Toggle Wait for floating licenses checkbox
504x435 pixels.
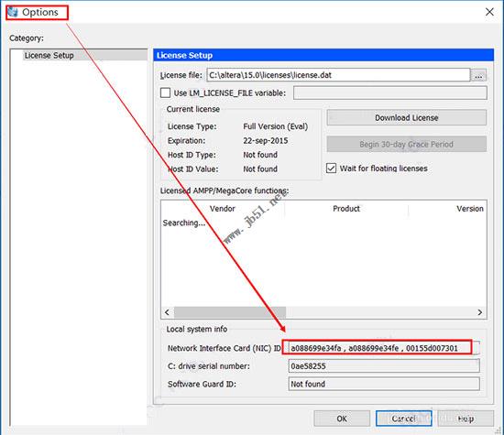pos(331,169)
